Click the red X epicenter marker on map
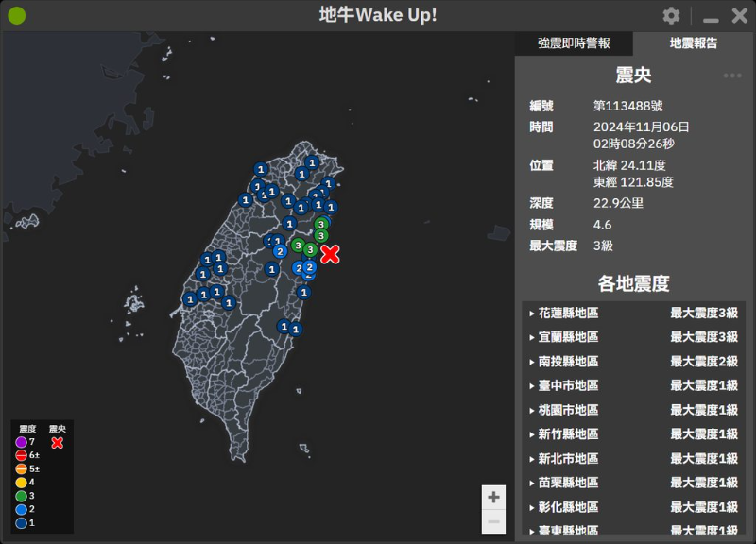Viewport: 756px width, 544px height. point(330,253)
